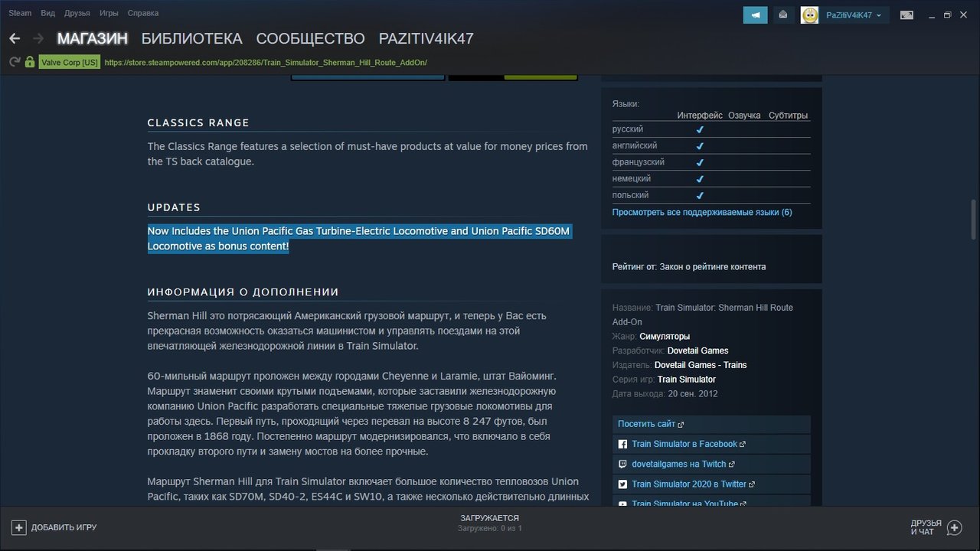Open the Друзья menu

(77, 13)
